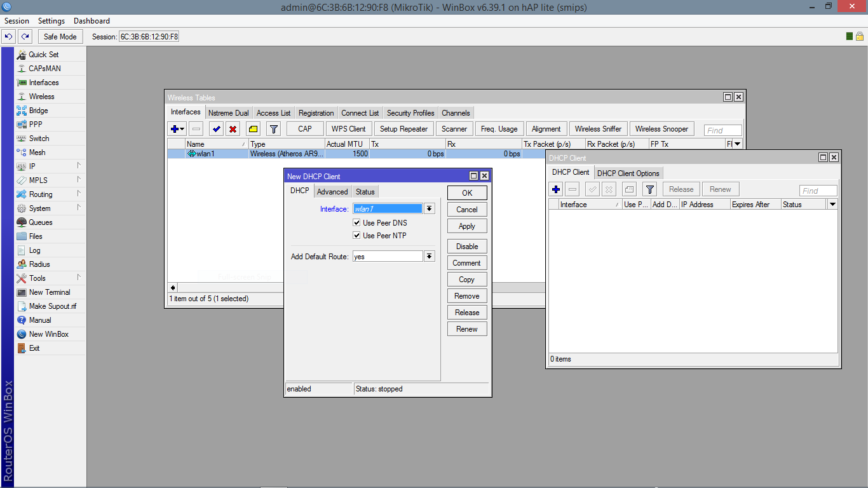Open the Session menu

(17, 21)
